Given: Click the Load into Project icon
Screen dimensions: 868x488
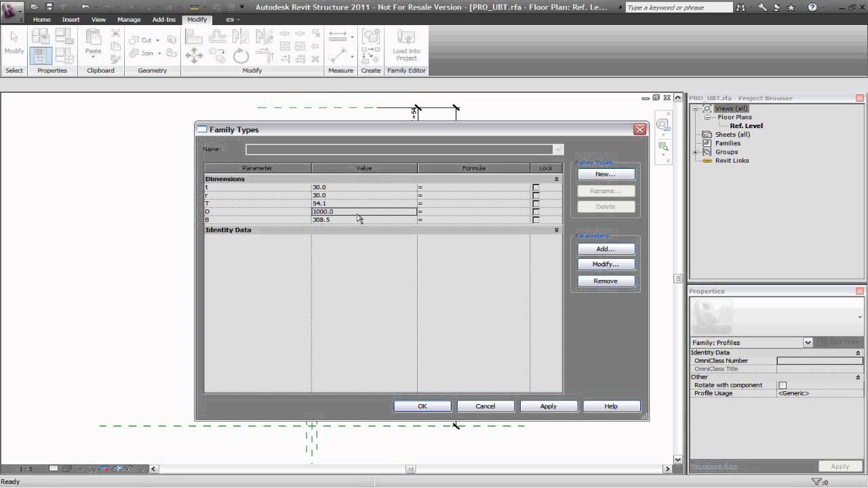Looking at the screenshot, I should tap(406, 45).
